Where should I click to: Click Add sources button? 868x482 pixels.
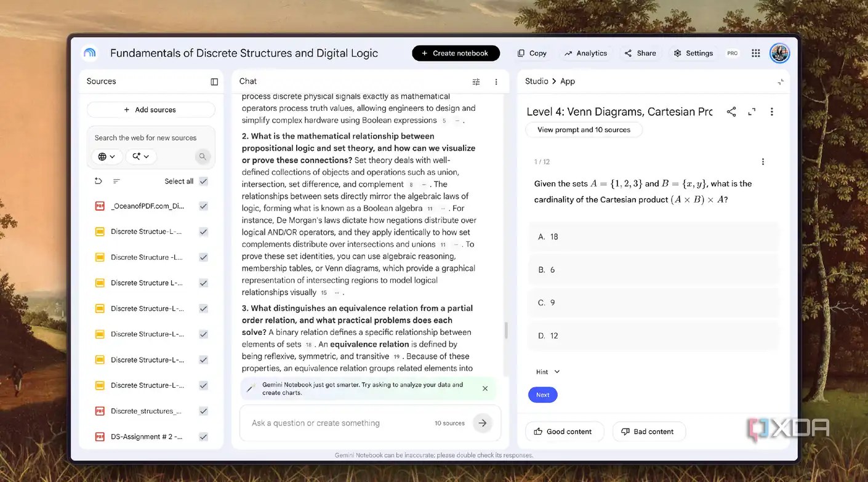(151, 110)
